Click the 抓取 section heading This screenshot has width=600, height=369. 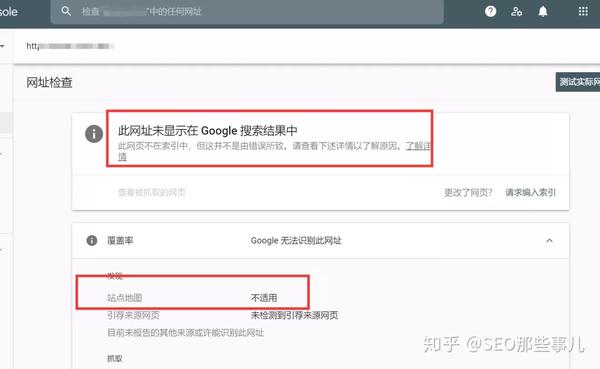pos(115,359)
